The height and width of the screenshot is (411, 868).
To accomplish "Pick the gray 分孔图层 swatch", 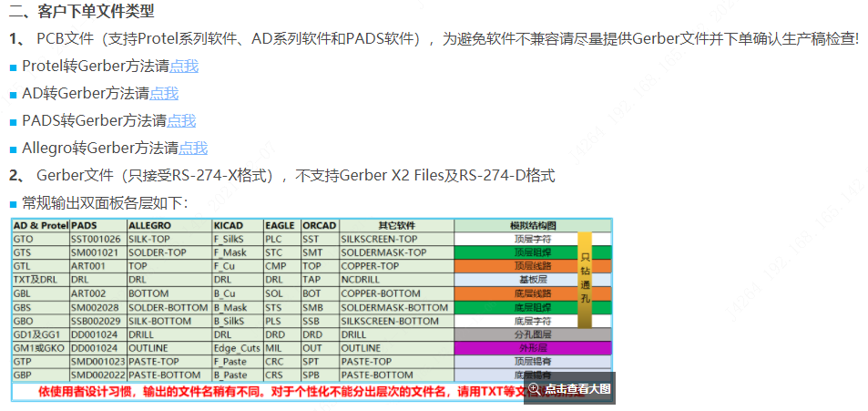I will 533,334.
